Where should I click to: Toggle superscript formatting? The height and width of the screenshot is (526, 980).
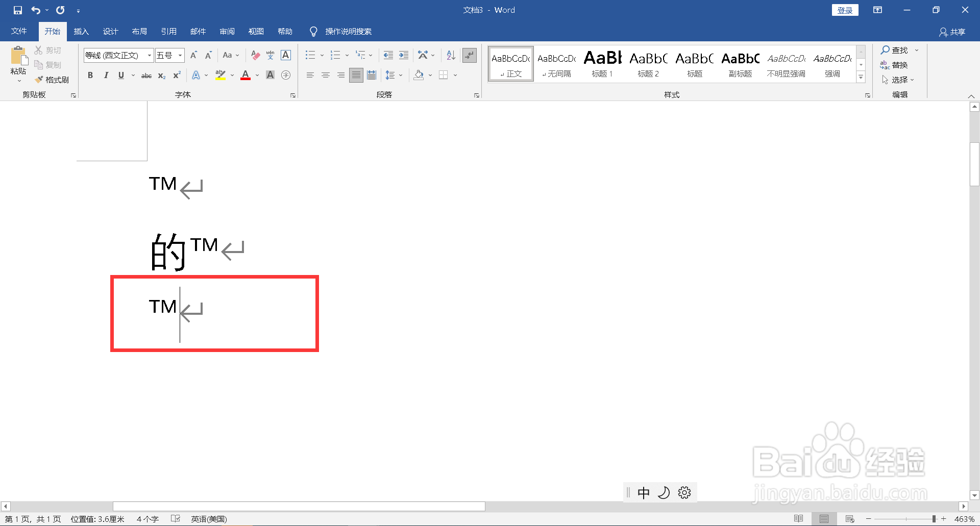click(177, 75)
